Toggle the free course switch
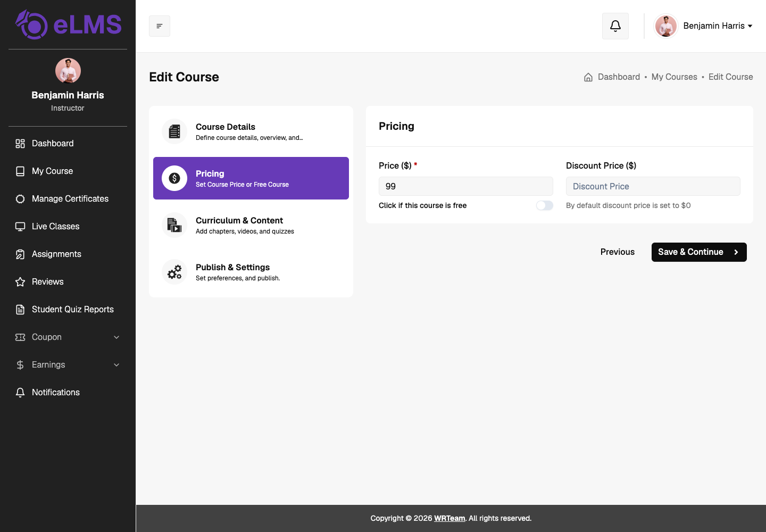The image size is (766, 532). pyautogui.click(x=545, y=205)
